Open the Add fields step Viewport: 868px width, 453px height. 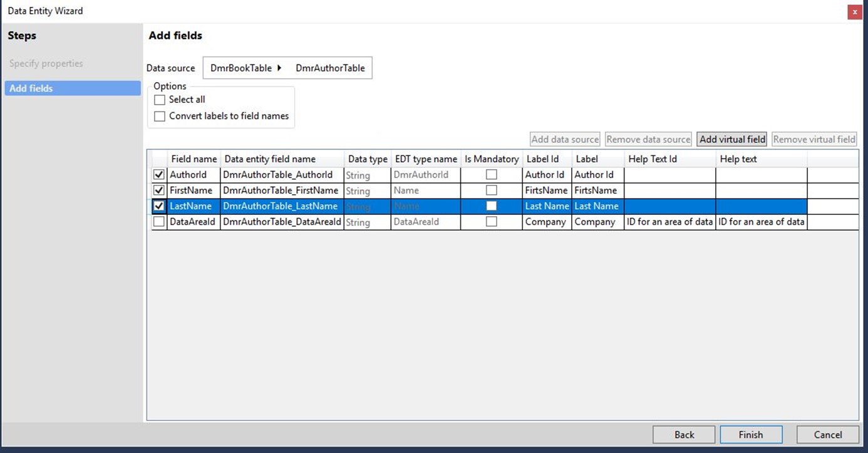[73, 88]
